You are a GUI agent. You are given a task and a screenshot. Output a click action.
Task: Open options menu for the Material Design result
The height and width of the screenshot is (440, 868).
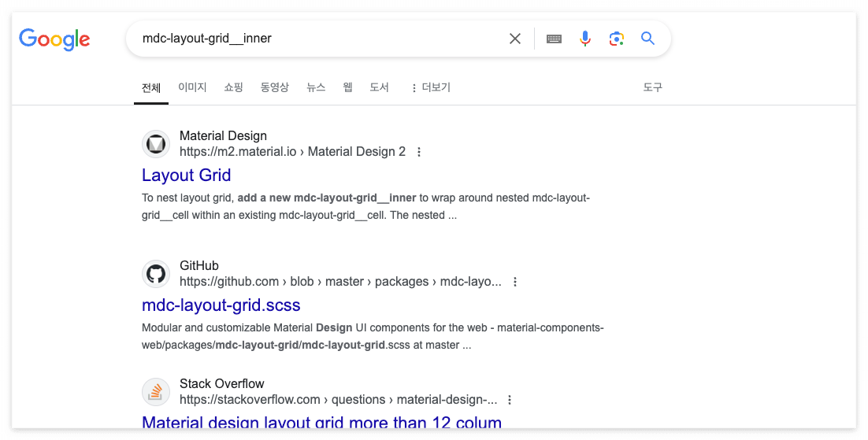pos(419,152)
